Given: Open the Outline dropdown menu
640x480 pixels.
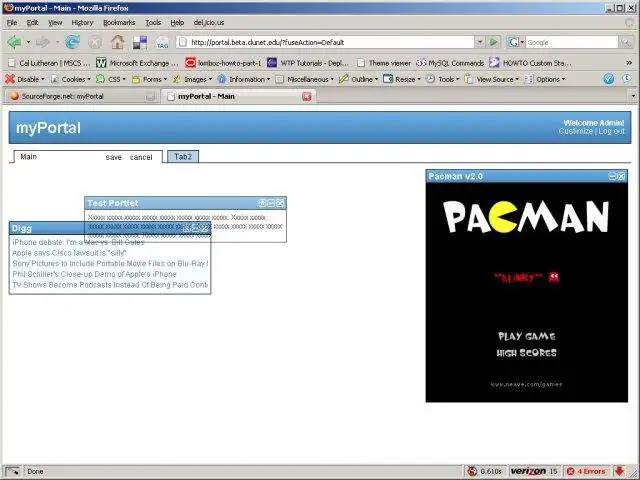Looking at the screenshot, I should coord(359,79).
